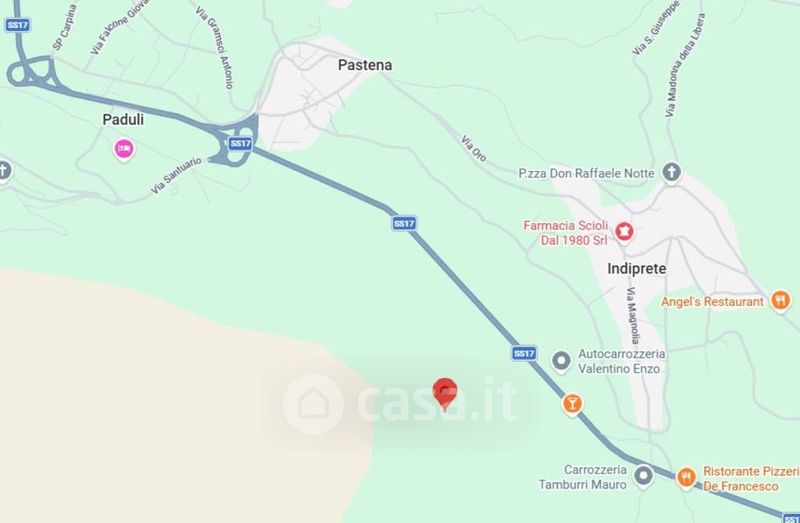Open the Angel's Restaurant text label

coord(712,302)
